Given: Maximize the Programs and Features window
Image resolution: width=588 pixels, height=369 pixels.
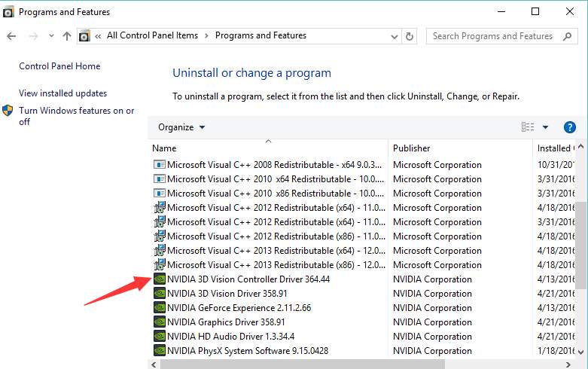Looking at the screenshot, I should pos(535,11).
